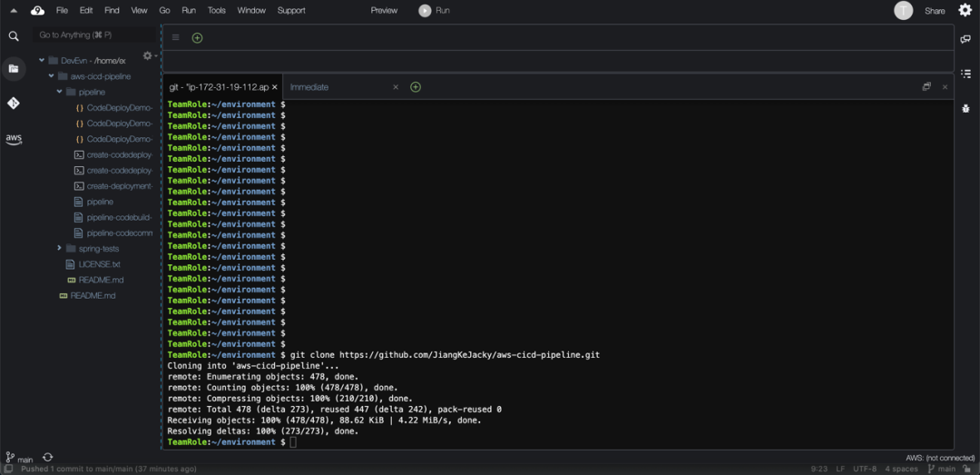The image size is (980, 475).
Task: Open the Tools menu
Action: tap(216, 11)
